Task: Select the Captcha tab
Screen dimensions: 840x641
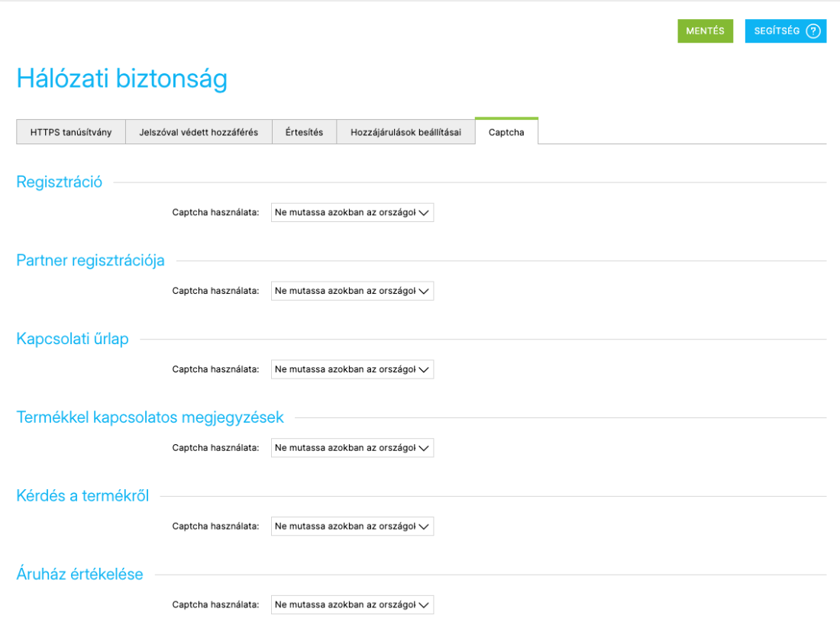Action: 506,132
